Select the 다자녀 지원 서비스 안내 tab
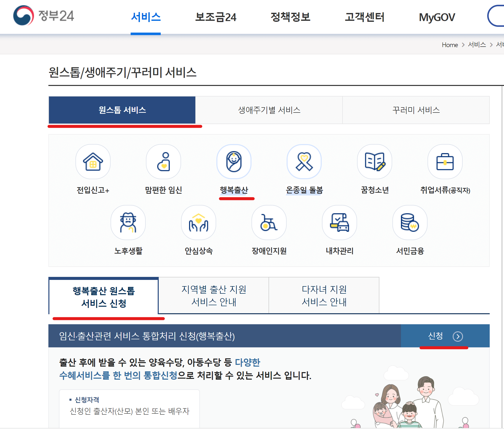Image resolution: width=504 pixels, height=430 pixels. [324, 296]
